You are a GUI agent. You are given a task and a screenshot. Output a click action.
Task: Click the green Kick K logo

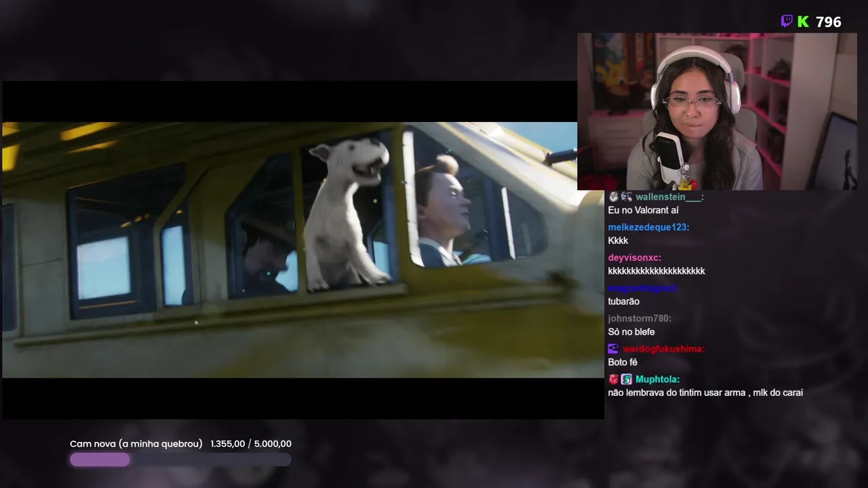pos(803,22)
